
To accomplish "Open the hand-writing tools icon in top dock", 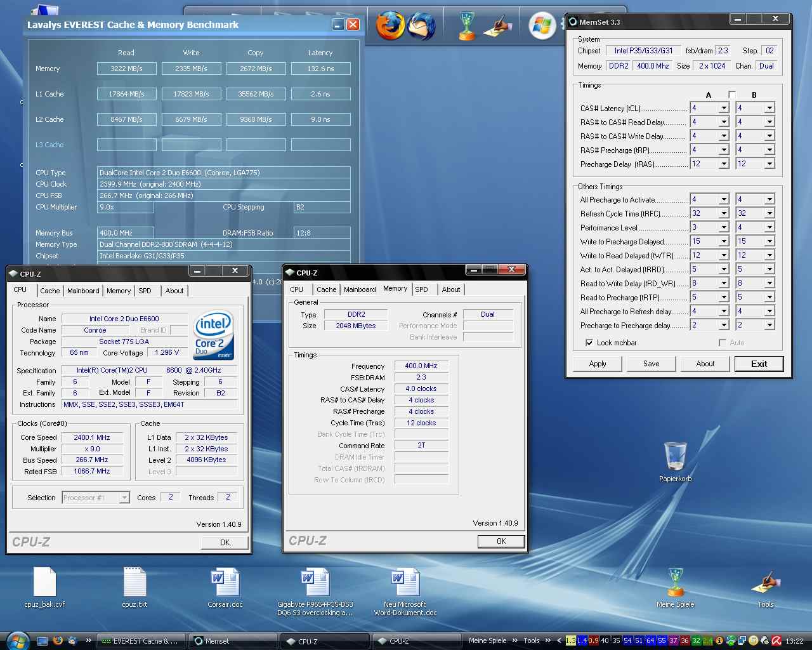I will tap(498, 27).
